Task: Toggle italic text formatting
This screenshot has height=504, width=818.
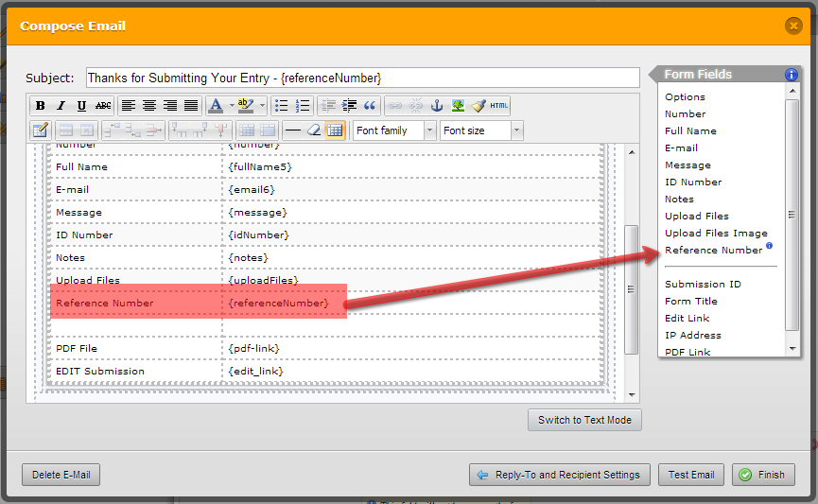Action: (61, 106)
